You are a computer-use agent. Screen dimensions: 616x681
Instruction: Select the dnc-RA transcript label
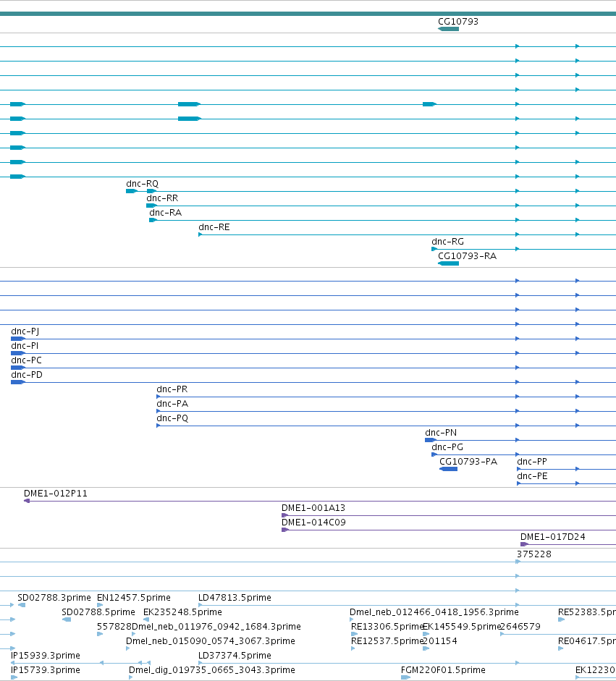165,212
